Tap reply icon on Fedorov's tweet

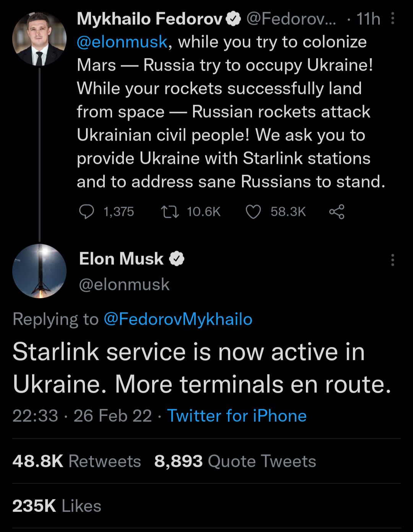(x=86, y=212)
